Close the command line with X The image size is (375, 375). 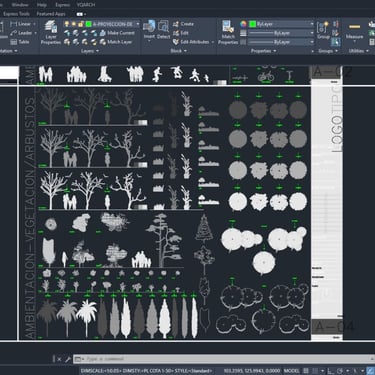(59, 359)
